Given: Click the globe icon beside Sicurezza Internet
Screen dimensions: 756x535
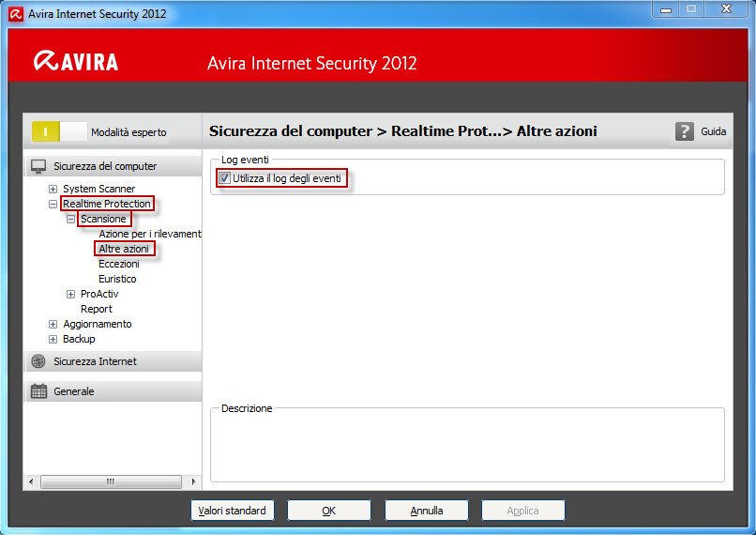Looking at the screenshot, I should (38, 361).
